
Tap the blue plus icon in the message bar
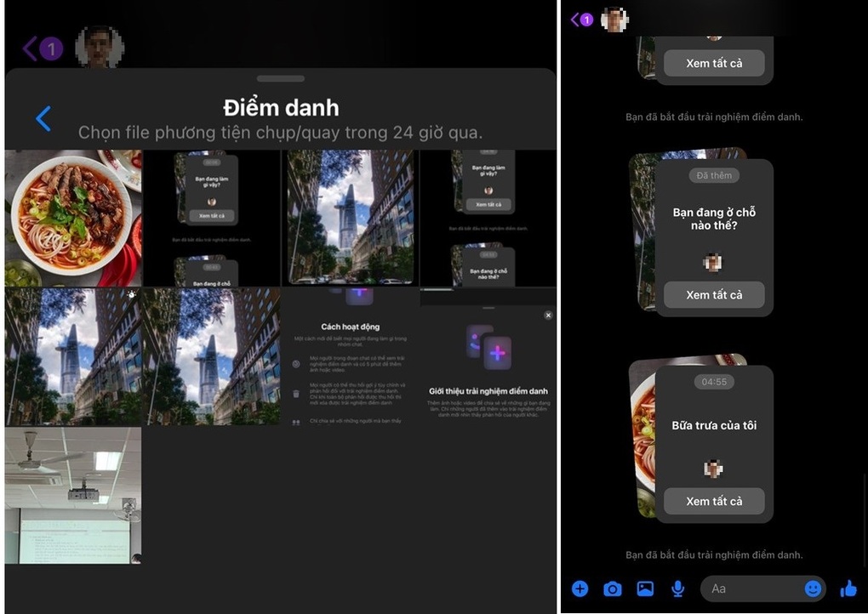pos(580,589)
